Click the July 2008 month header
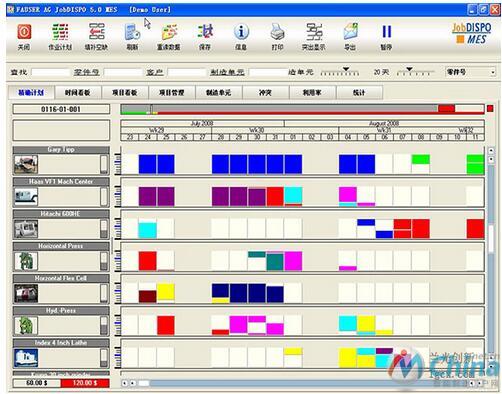The width and height of the screenshot is (502, 394). point(202,123)
